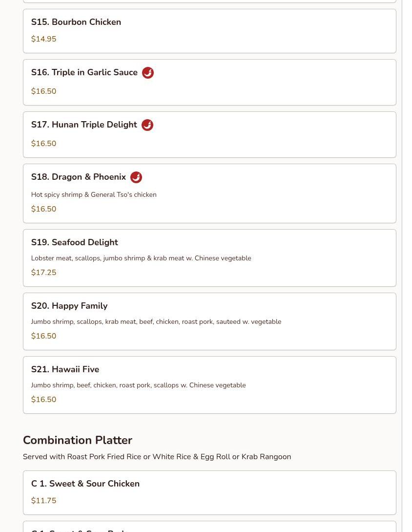Open S21. Hawaii Five menu item

pos(209,385)
